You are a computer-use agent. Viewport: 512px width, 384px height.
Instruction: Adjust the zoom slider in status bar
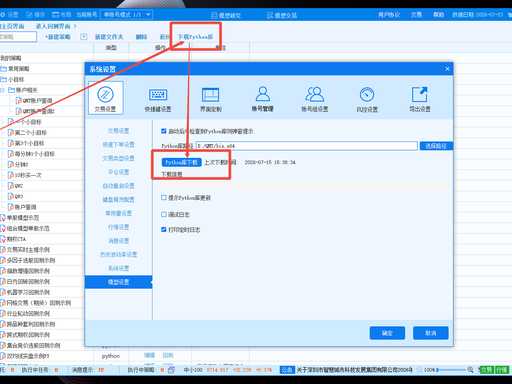(x=451, y=370)
